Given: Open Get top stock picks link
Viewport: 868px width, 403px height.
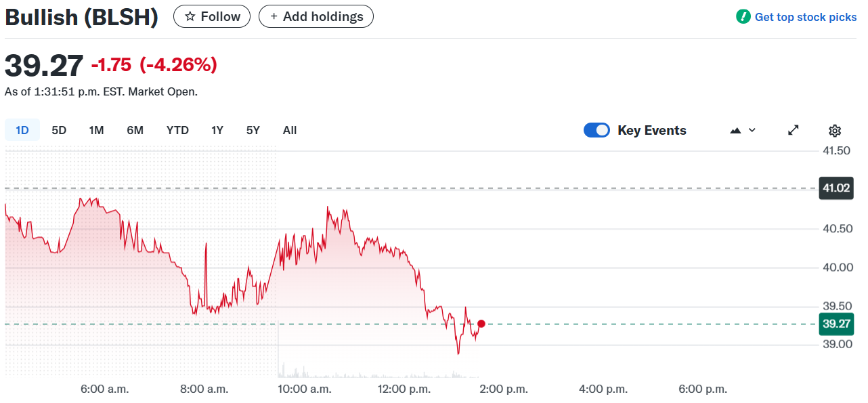Looking at the screenshot, I should 806,17.
